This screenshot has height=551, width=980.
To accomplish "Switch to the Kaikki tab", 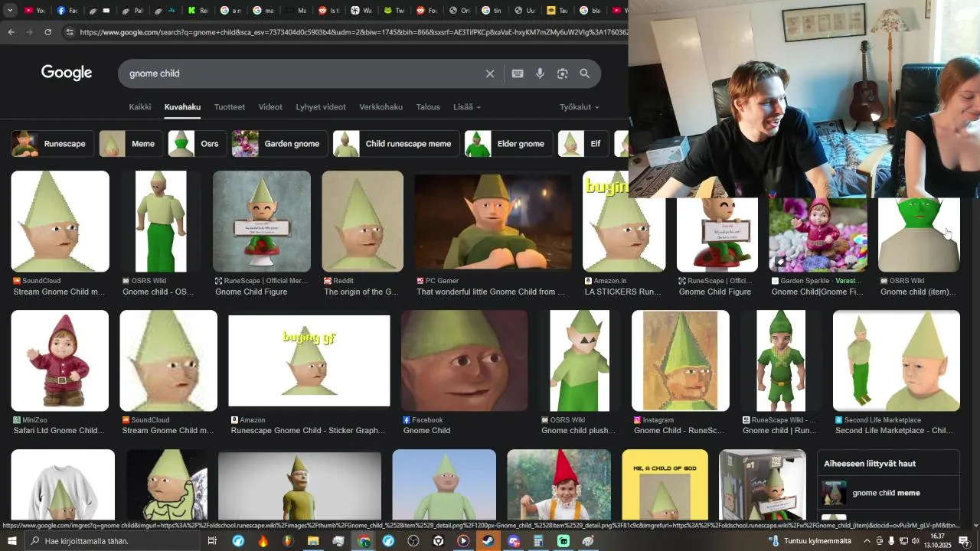I will 140,107.
